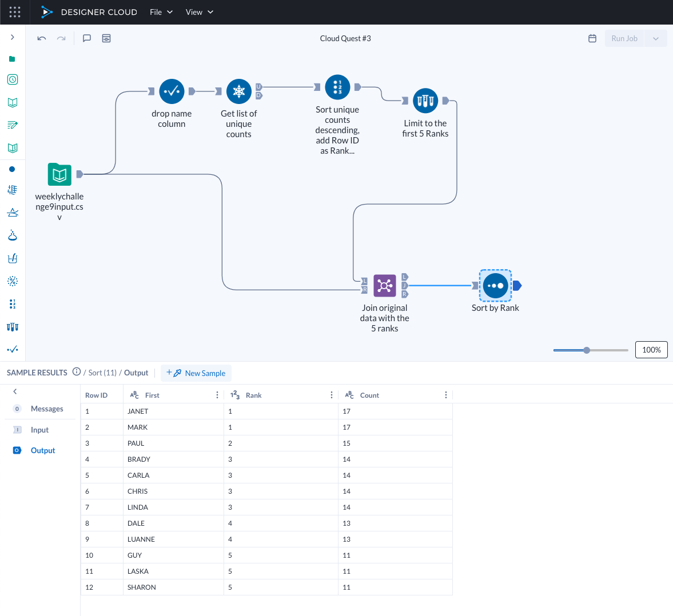Open the Run Job dropdown arrow
The height and width of the screenshot is (616, 673).
pos(655,38)
